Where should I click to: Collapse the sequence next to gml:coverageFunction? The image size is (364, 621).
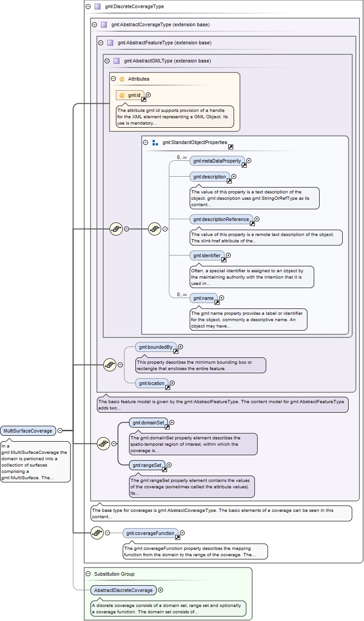point(107,533)
